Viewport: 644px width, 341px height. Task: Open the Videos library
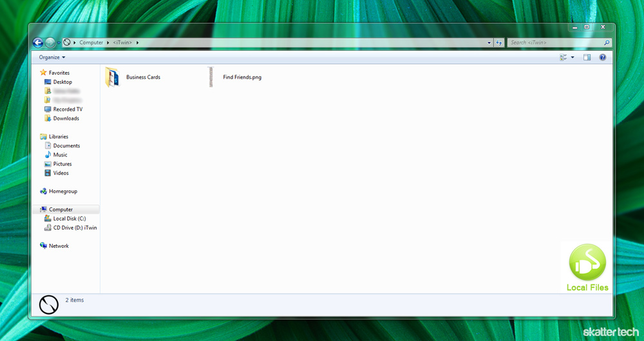point(61,173)
